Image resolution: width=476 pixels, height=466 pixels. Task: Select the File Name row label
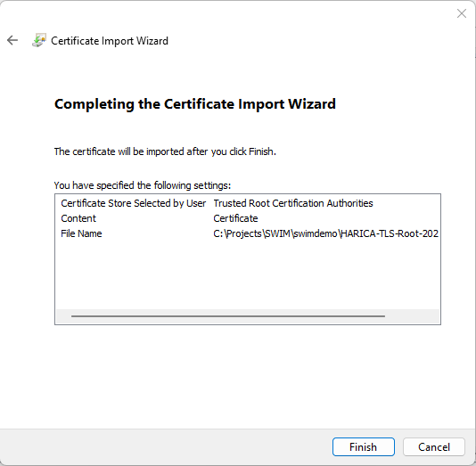[81, 233]
